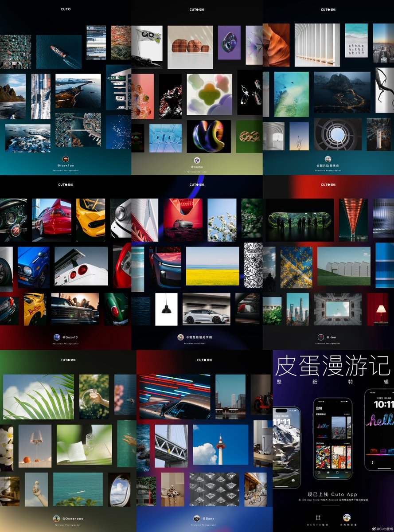Open the marina boats from above photo

[x=119, y=87]
